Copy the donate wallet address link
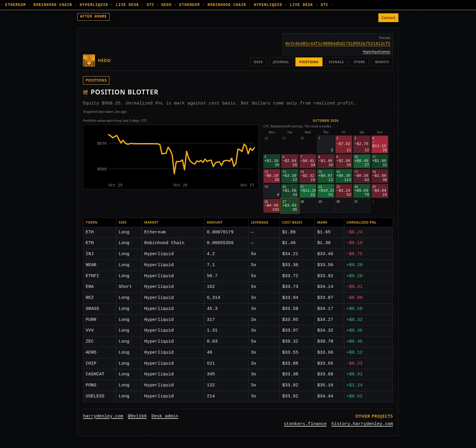Screen dimensions: 476x448 click(x=338, y=44)
